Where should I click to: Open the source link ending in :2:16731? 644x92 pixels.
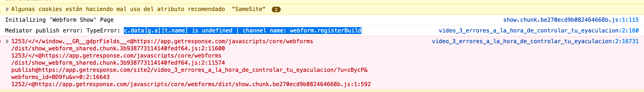535,41
